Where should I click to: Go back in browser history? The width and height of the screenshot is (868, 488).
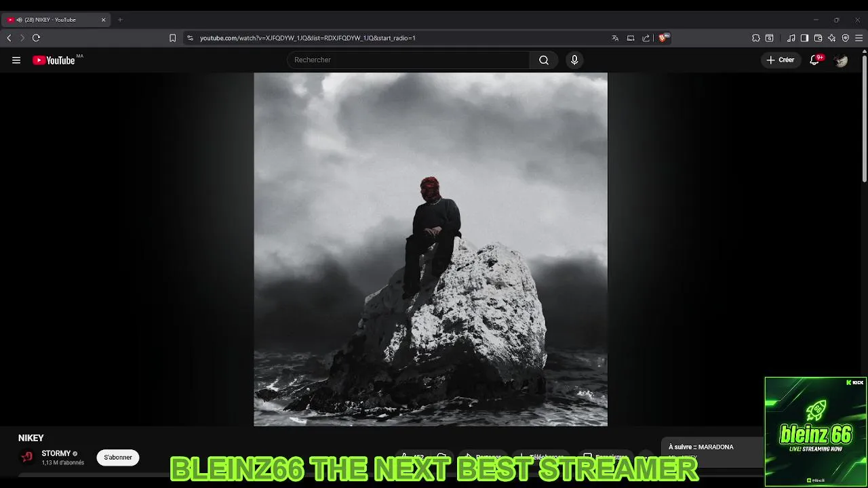[9, 38]
